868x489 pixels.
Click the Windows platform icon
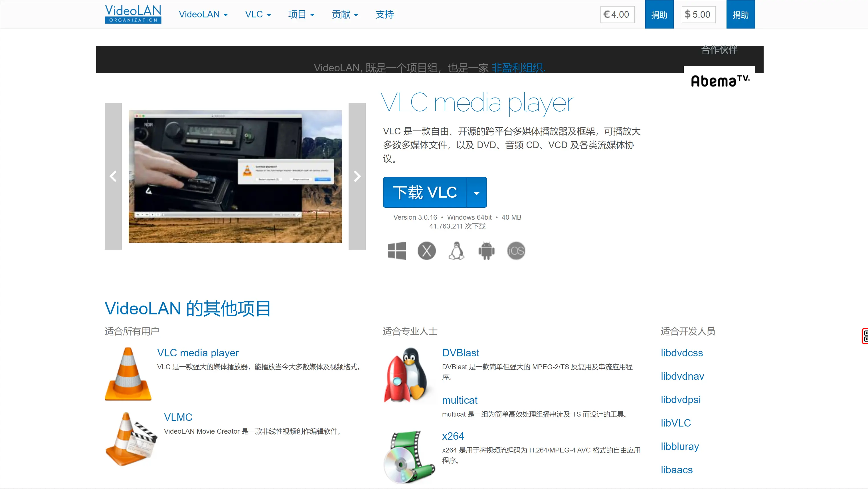point(396,251)
